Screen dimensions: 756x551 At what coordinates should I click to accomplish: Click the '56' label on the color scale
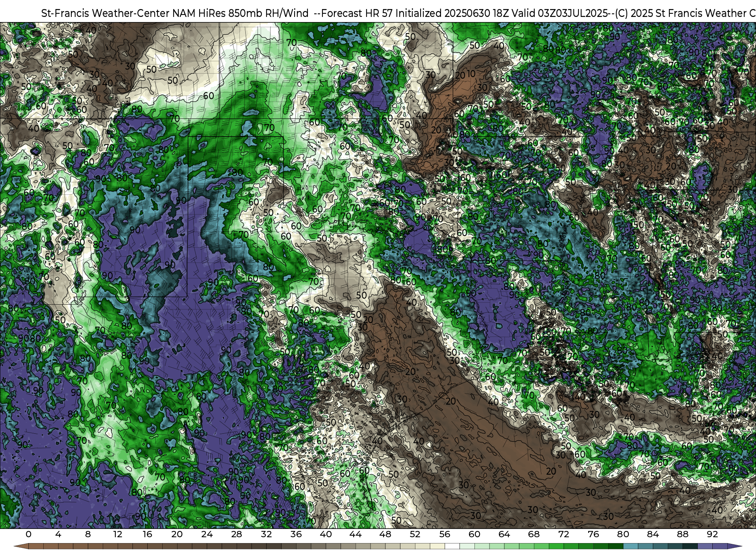click(x=445, y=534)
